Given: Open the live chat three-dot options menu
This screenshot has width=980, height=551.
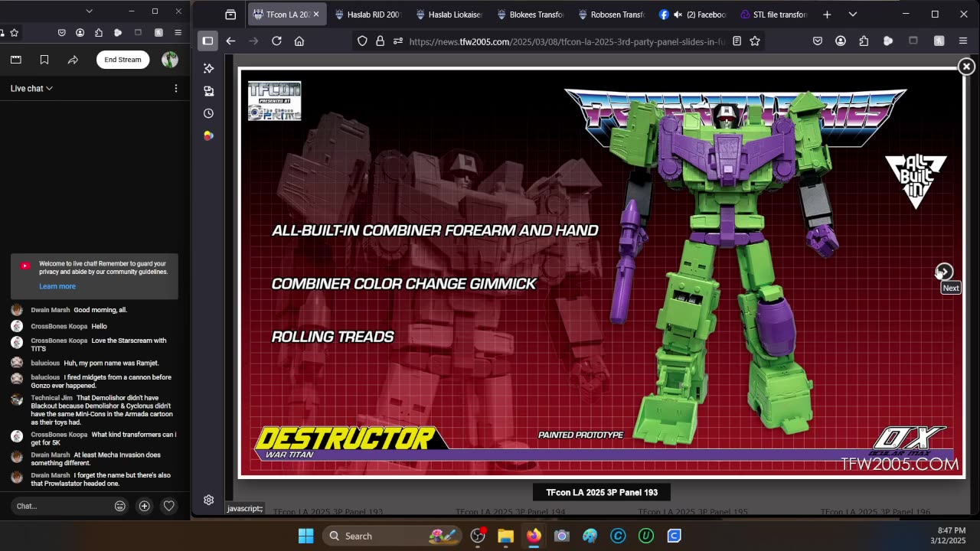Looking at the screenshot, I should coord(175,89).
